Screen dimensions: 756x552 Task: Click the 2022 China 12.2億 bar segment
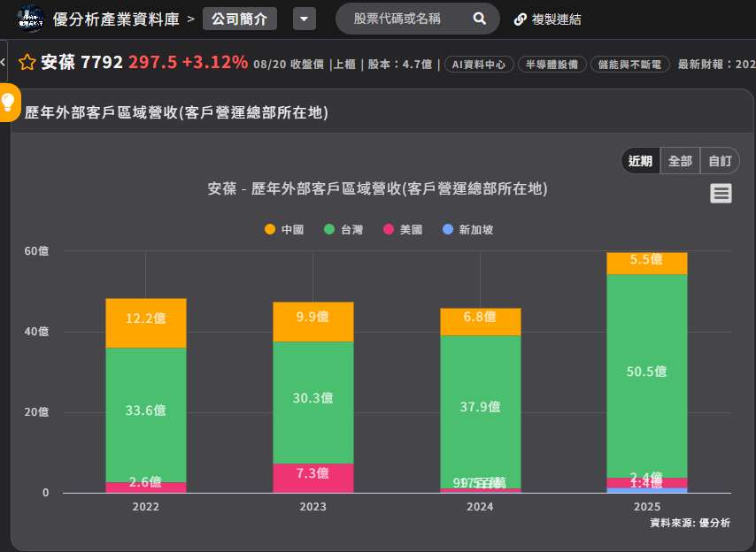pos(146,323)
